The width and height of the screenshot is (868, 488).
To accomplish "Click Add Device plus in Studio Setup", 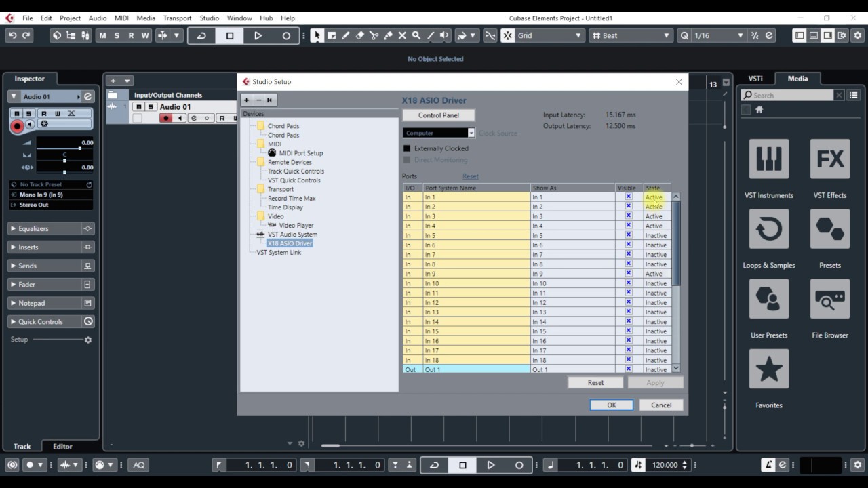I will (x=246, y=100).
